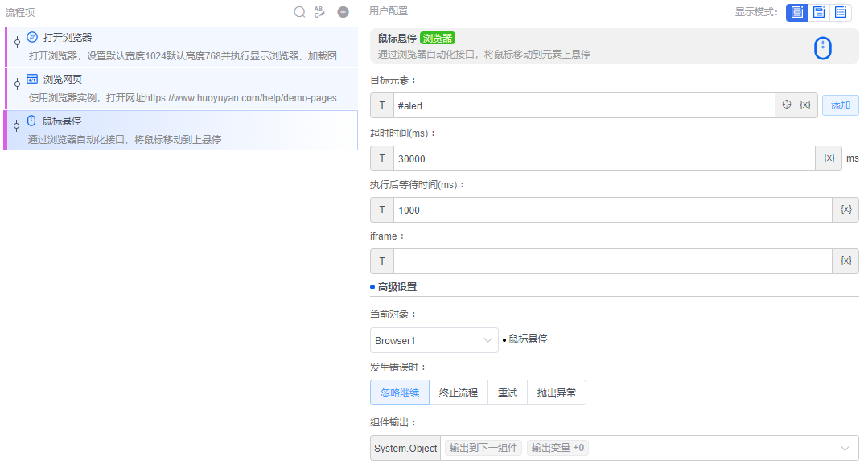Click the search icon in 流程项 header

[x=299, y=12]
